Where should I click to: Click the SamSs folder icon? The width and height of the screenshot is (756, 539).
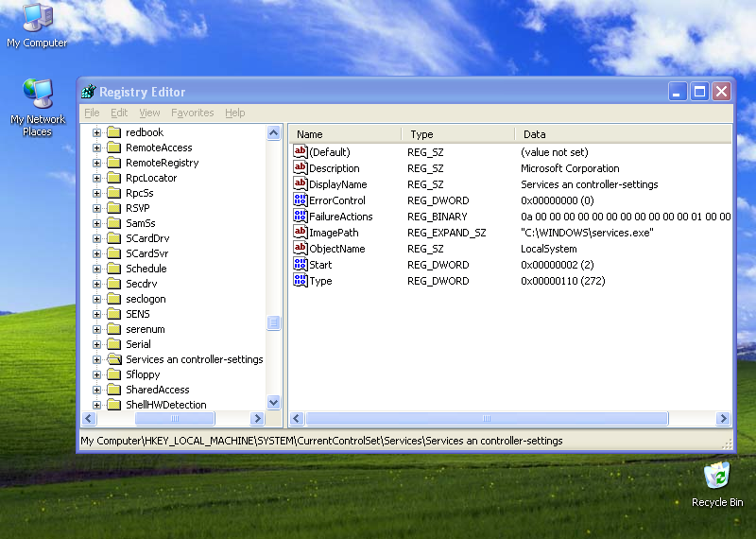coord(113,223)
